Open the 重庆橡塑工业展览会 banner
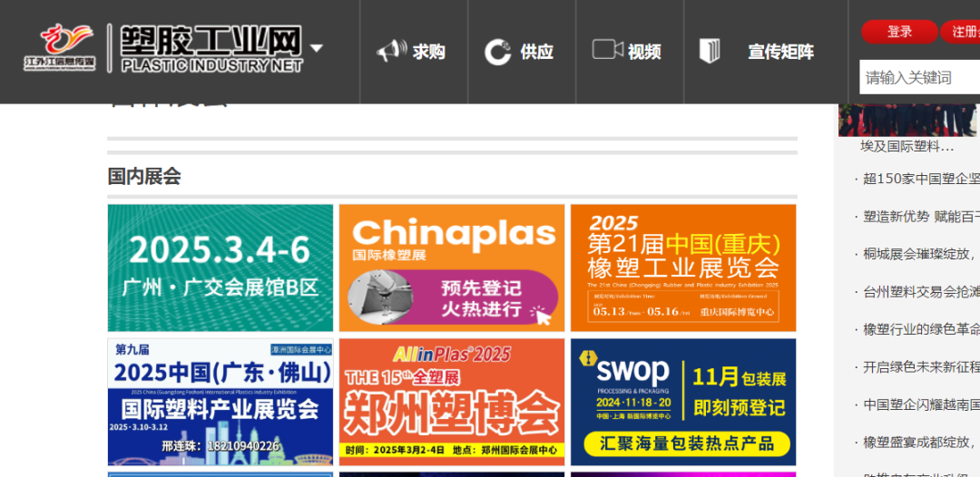This screenshot has height=477, width=980. pos(683,268)
